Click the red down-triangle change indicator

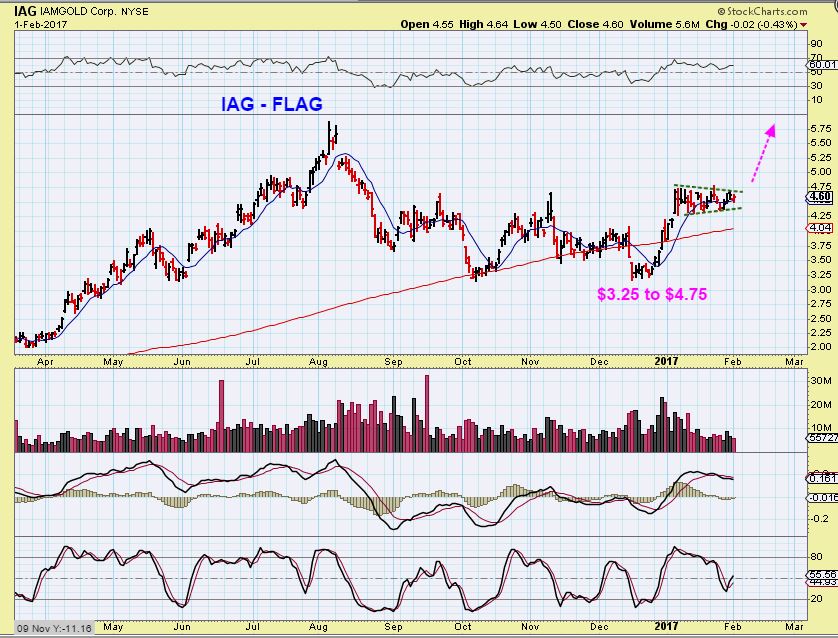(804, 25)
